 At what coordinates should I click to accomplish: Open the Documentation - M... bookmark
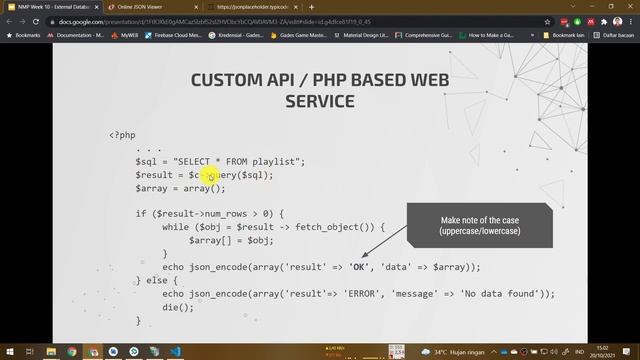(76, 36)
